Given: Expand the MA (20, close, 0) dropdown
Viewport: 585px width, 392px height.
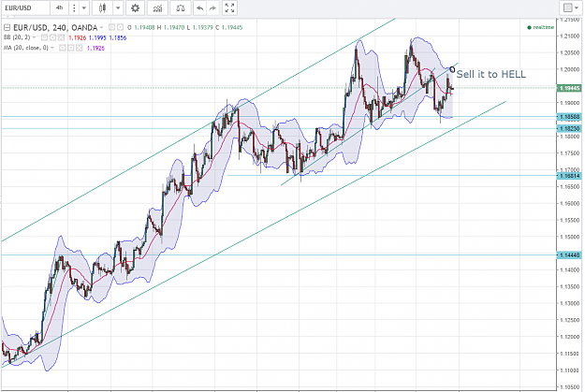Looking at the screenshot, I should [52, 48].
